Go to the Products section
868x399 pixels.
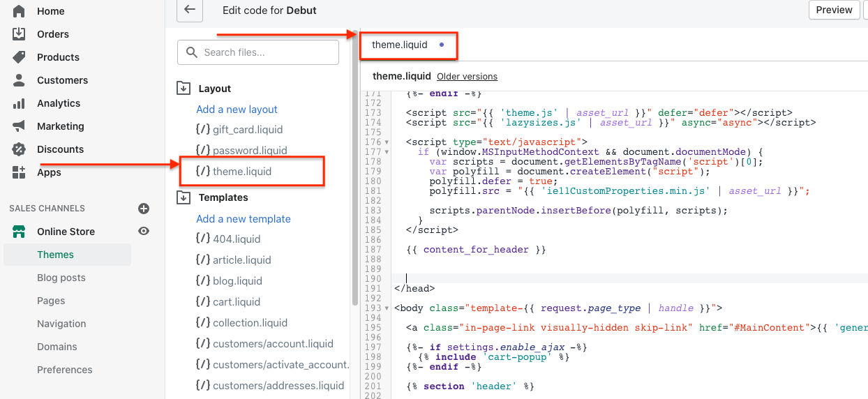click(x=58, y=57)
